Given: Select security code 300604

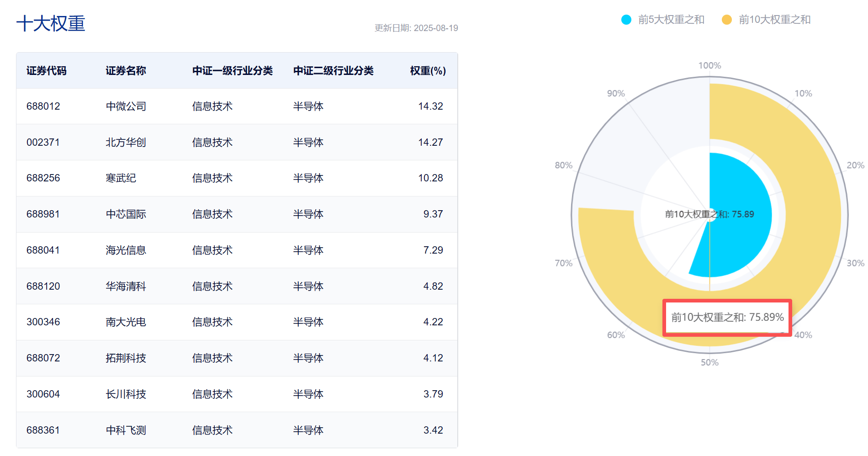Looking at the screenshot, I should coord(43,394).
